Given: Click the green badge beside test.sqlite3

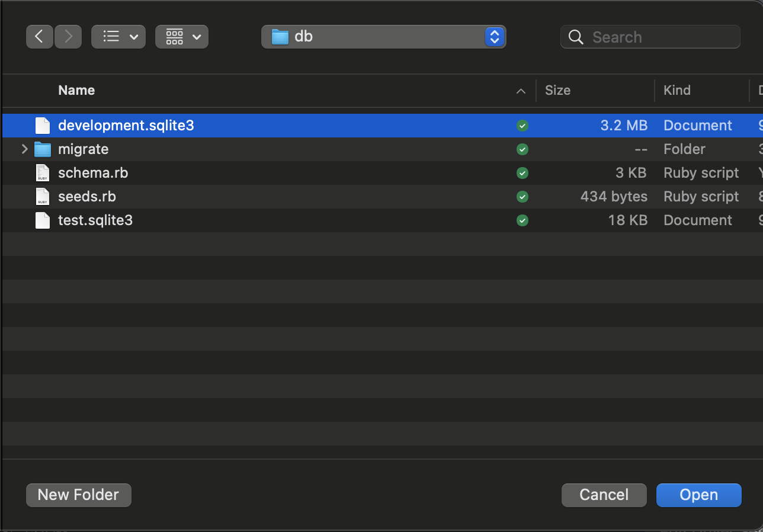Looking at the screenshot, I should 522,220.
